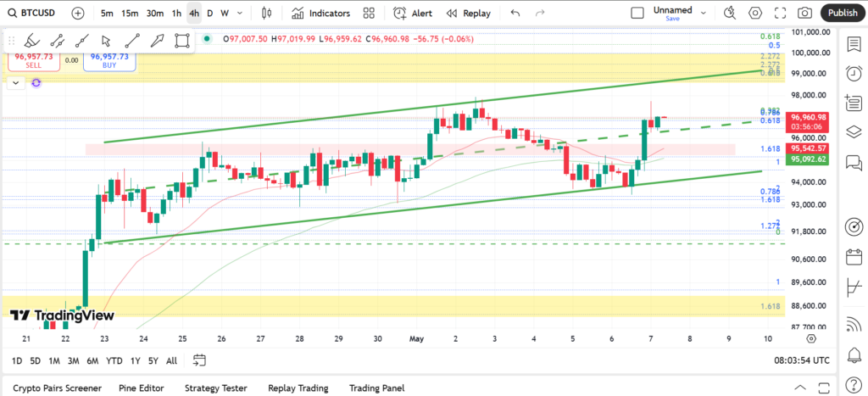Click the purple refresh indicator icon
Screen dimensions: 868x396
coord(36,82)
